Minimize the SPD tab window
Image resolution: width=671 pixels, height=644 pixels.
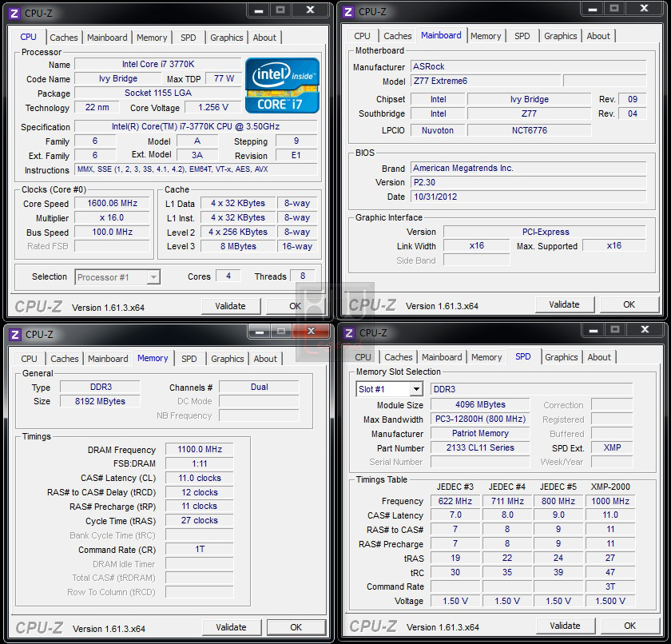point(594,330)
